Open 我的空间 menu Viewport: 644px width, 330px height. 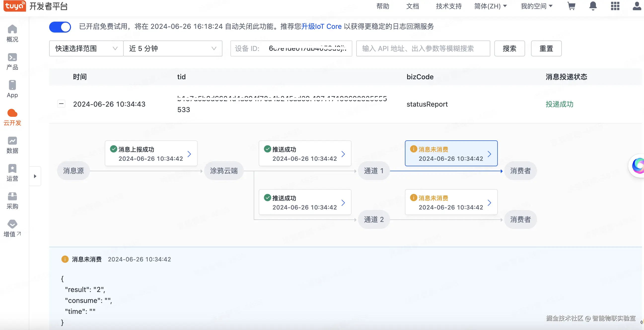(537, 6)
